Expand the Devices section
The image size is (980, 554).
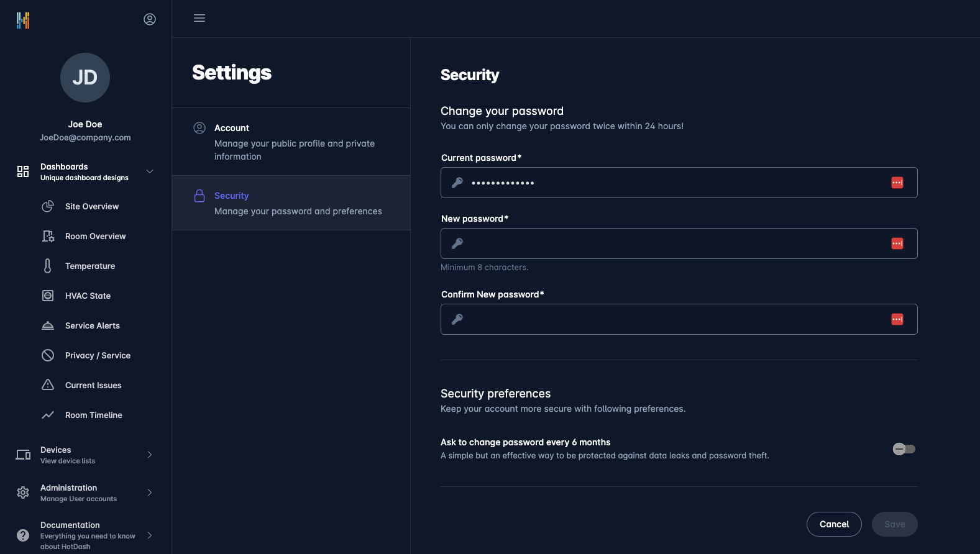(x=149, y=455)
